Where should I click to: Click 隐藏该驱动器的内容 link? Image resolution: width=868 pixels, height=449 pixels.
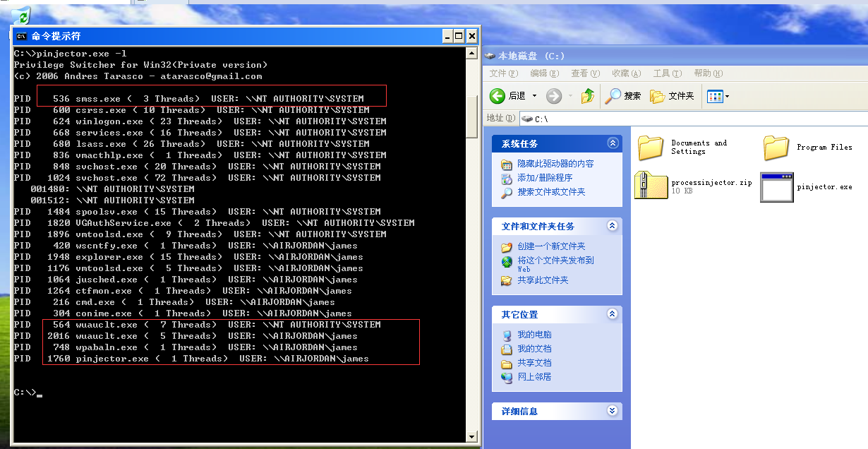(x=555, y=164)
